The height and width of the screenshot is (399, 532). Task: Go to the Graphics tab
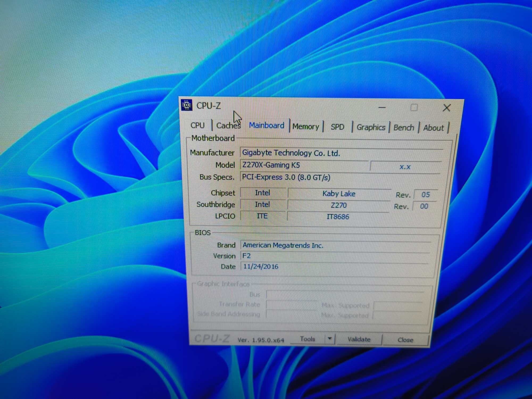371,127
